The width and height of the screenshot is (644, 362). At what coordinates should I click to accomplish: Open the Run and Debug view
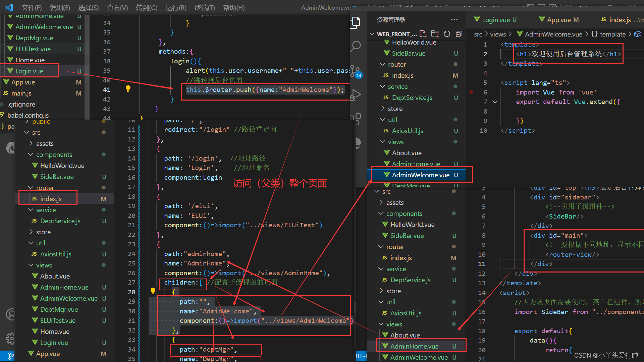[355, 95]
